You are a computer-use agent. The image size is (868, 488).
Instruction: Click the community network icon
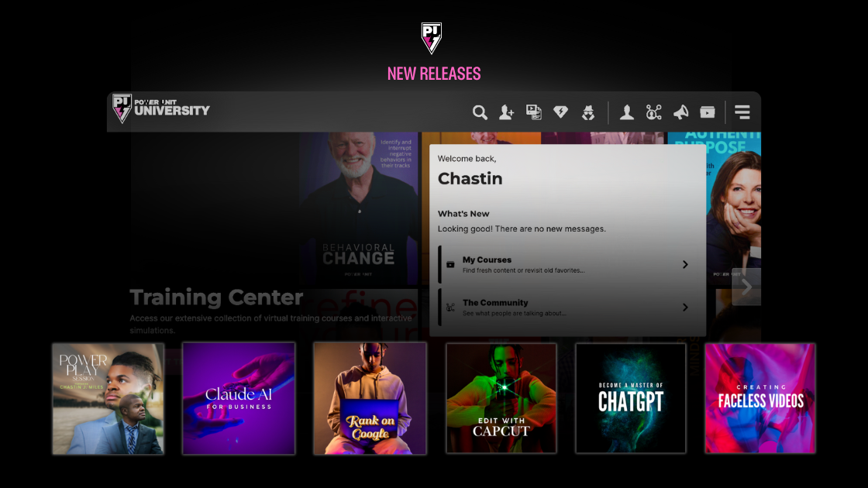[x=654, y=112]
